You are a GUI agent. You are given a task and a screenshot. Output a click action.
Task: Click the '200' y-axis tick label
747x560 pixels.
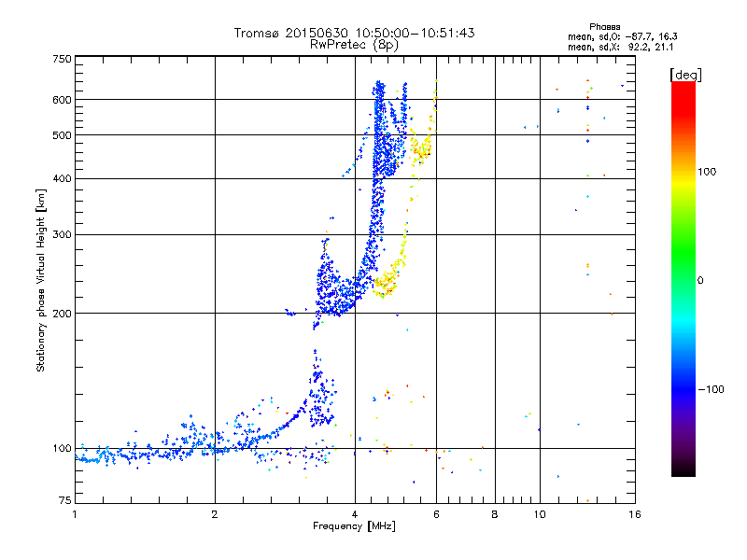pyautogui.click(x=62, y=314)
